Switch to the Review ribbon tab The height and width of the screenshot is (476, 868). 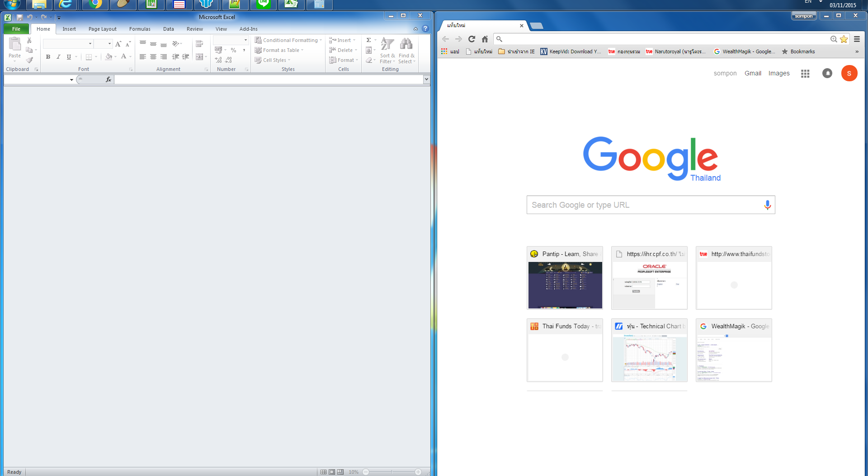[195, 29]
